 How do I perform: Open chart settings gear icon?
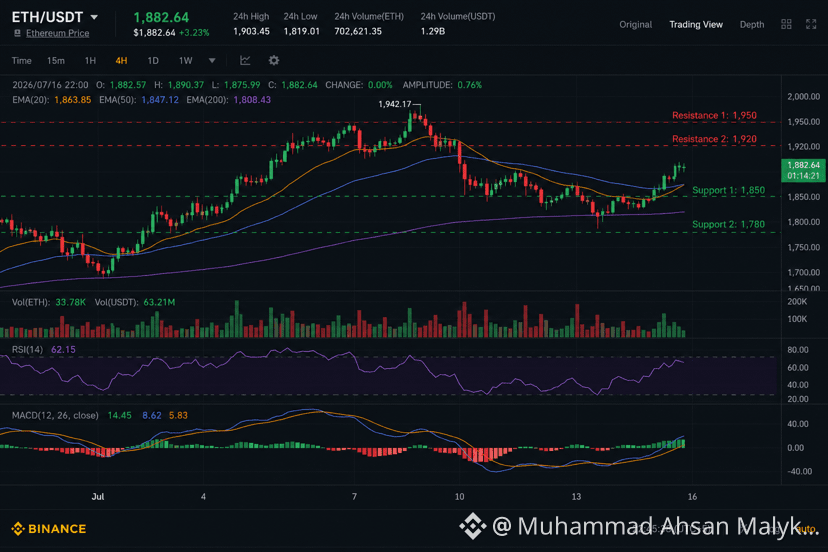[274, 60]
